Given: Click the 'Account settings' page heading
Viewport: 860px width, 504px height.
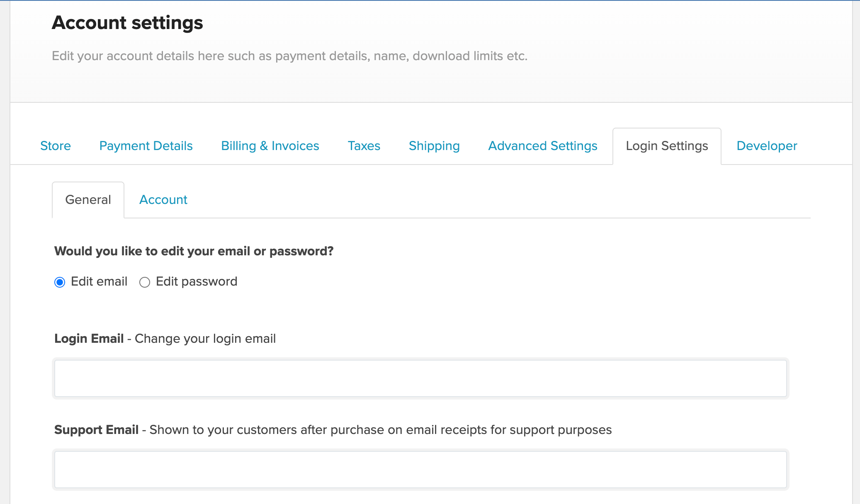Looking at the screenshot, I should click(127, 22).
